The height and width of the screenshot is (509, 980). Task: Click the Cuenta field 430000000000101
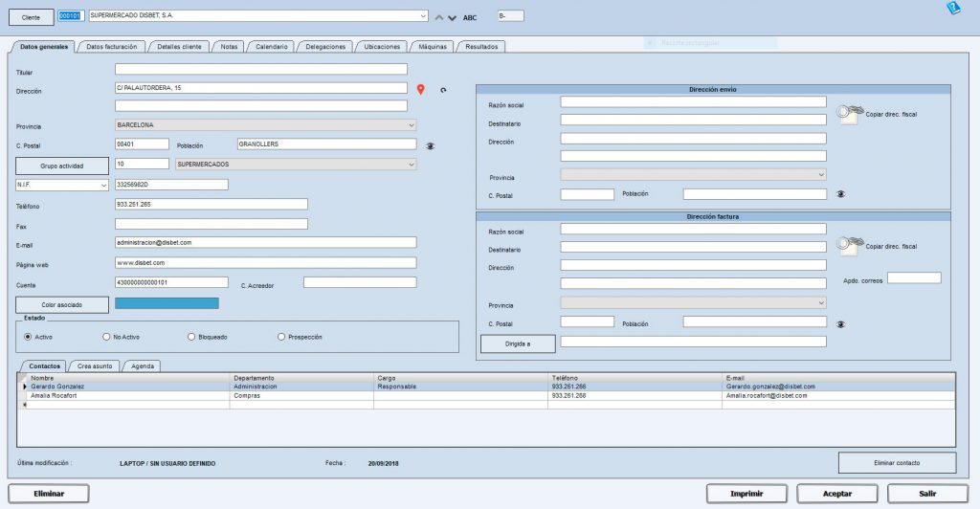click(x=171, y=282)
